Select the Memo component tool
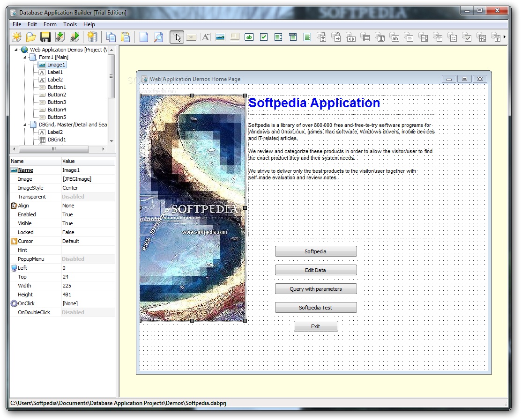This screenshot has height=420, width=521. click(x=307, y=37)
